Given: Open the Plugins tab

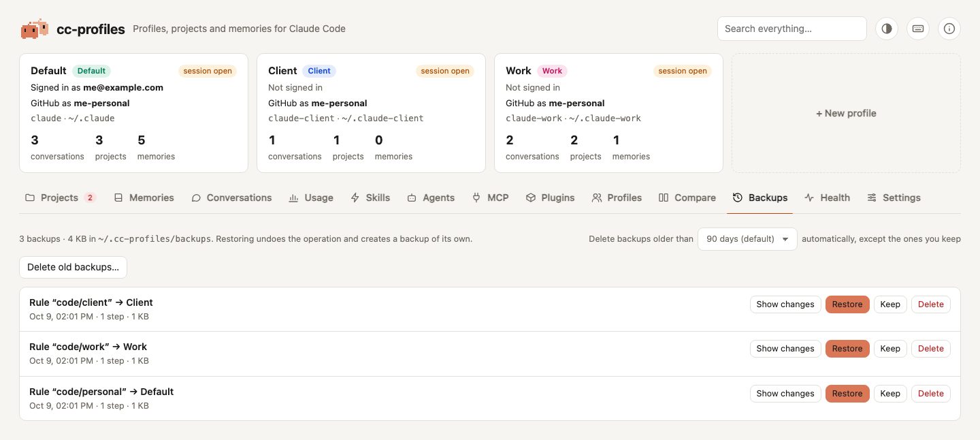Looking at the screenshot, I should (x=550, y=198).
